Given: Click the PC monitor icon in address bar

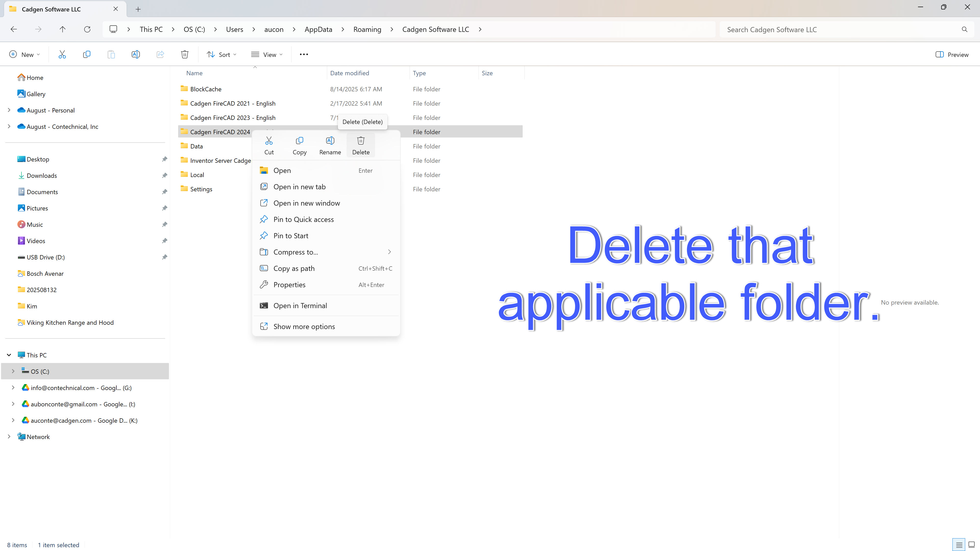Looking at the screenshot, I should (x=113, y=29).
